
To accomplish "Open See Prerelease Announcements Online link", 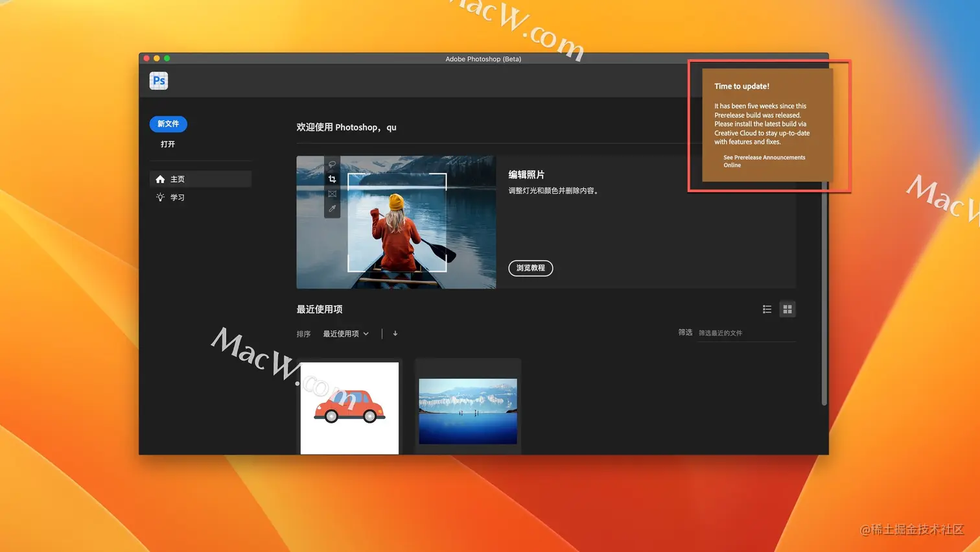I will click(764, 161).
